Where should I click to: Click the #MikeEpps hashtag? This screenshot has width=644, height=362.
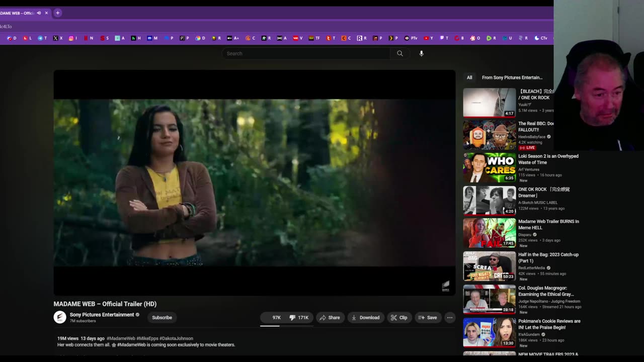point(147,338)
